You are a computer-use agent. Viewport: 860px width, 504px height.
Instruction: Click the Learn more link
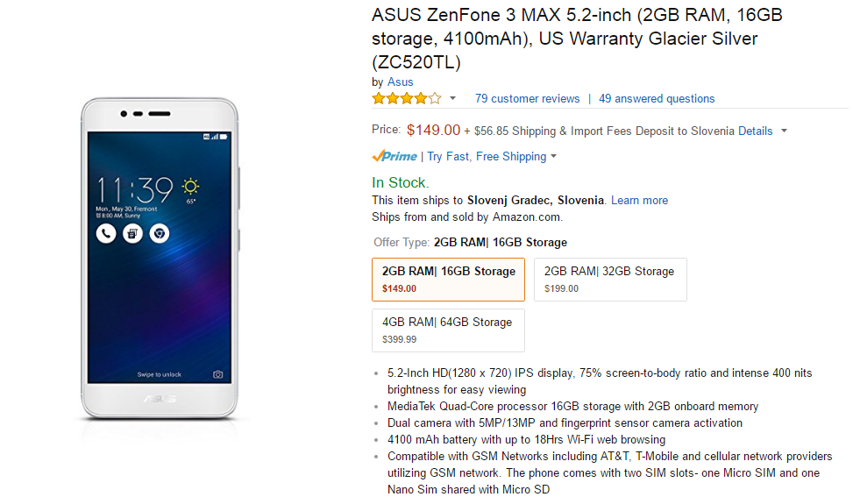(x=639, y=200)
